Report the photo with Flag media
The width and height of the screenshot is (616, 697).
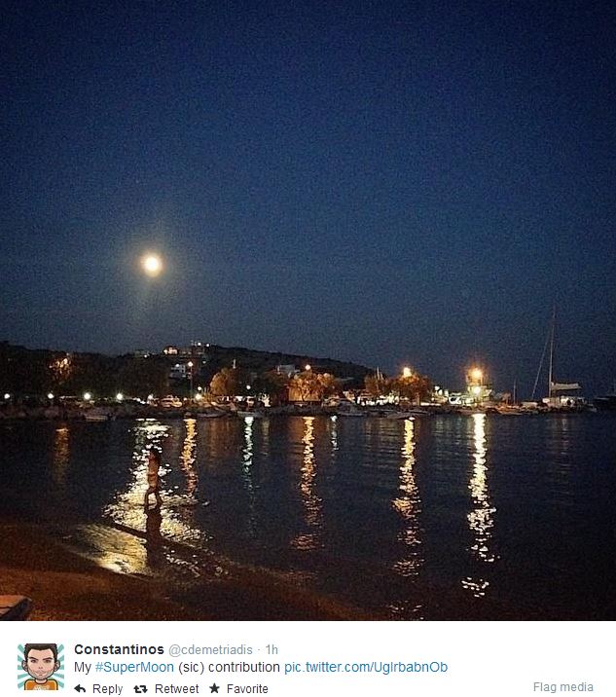click(x=563, y=686)
